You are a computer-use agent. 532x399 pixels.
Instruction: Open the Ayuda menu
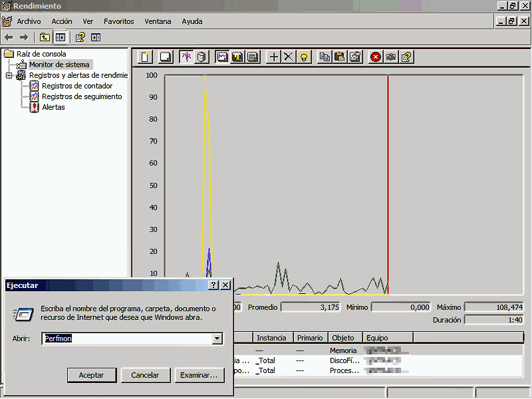[x=192, y=21]
